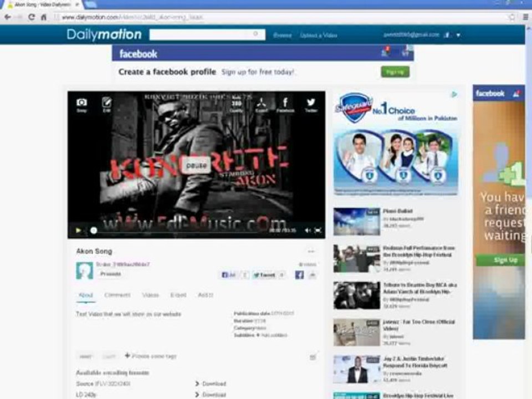The width and height of the screenshot is (532, 399).
Task: Click the Tweet button
Action: coord(264,275)
